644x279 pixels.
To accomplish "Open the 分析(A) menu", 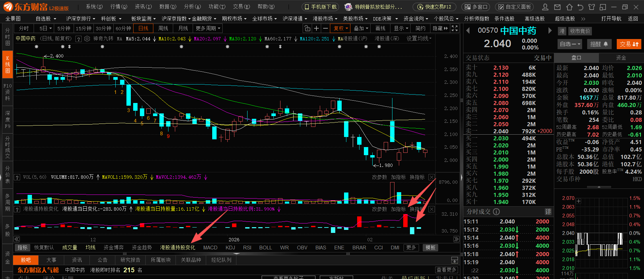I will [x=192, y=7].
